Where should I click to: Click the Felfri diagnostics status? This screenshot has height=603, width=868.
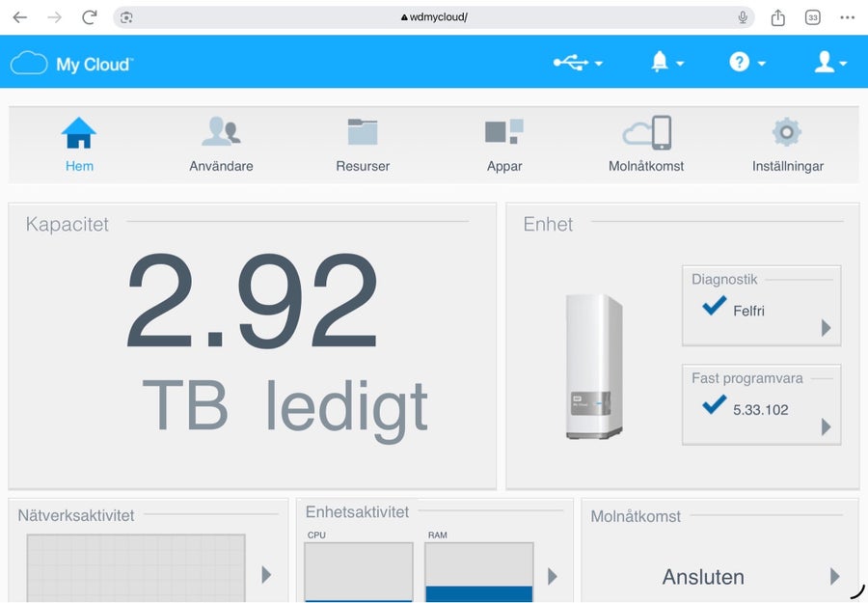(x=748, y=311)
